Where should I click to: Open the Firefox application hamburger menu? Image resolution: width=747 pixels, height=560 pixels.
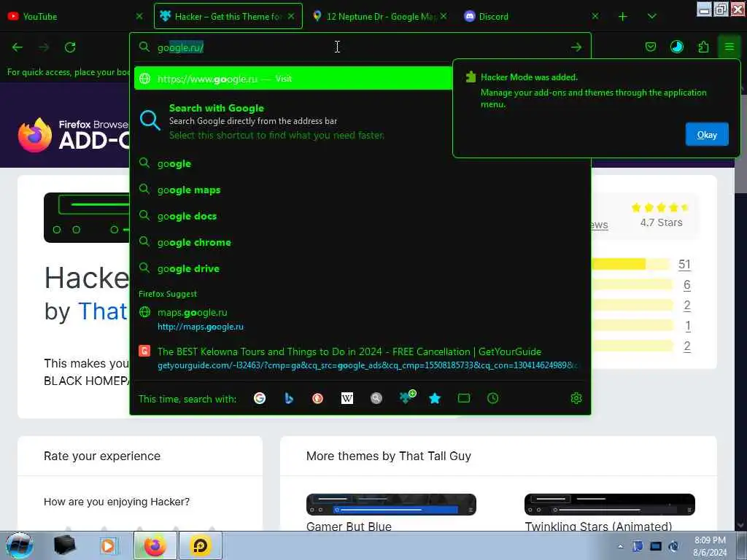[x=729, y=47]
